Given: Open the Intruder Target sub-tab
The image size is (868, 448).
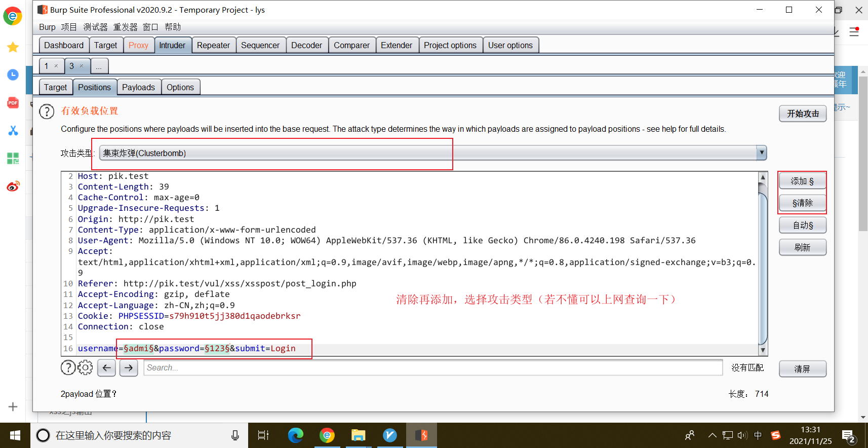Looking at the screenshot, I should click(55, 87).
